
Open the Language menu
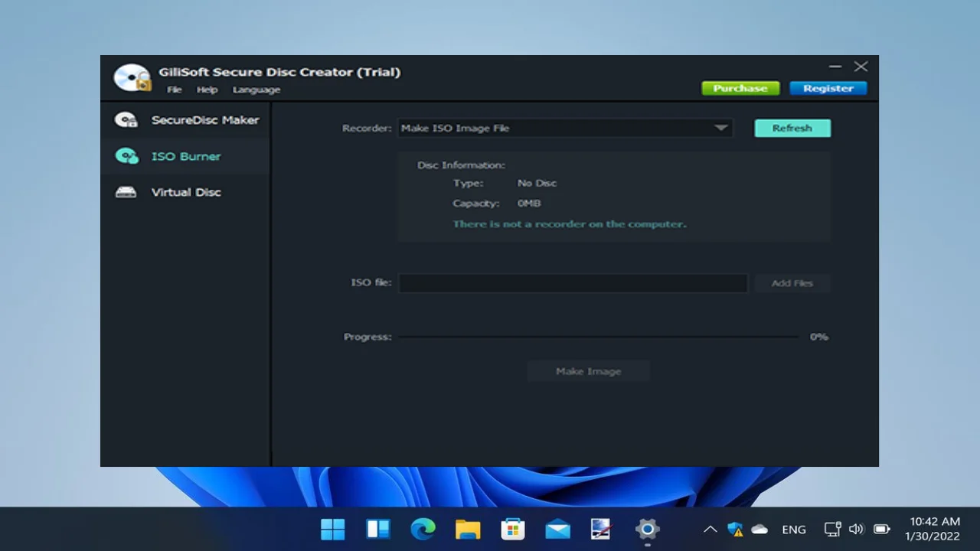click(x=256, y=90)
